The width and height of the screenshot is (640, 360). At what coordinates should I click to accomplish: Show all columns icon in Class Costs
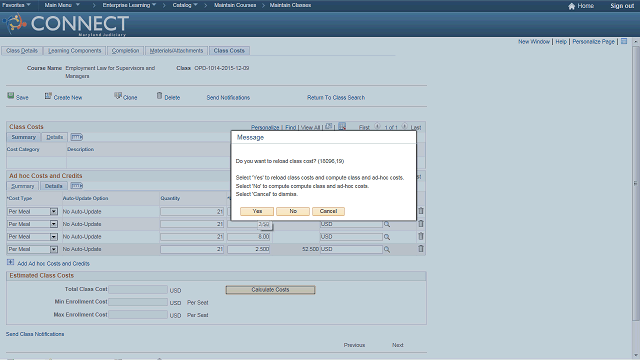(77, 137)
